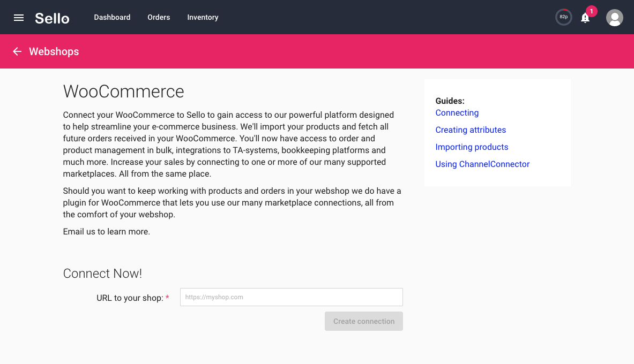
Task: Click the WooCommerce page heading
Action: pyautogui.click(x=124, y=92)
